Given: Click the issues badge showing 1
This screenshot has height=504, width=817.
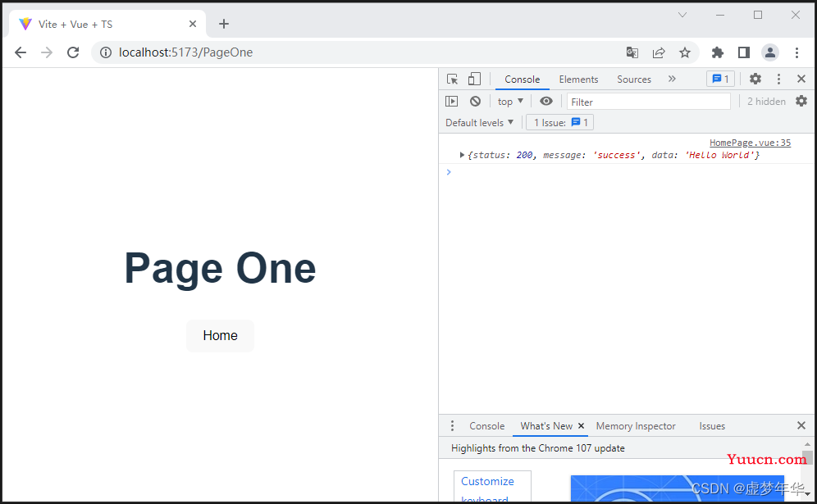Looking at the screenshot, I should [720, 79].
